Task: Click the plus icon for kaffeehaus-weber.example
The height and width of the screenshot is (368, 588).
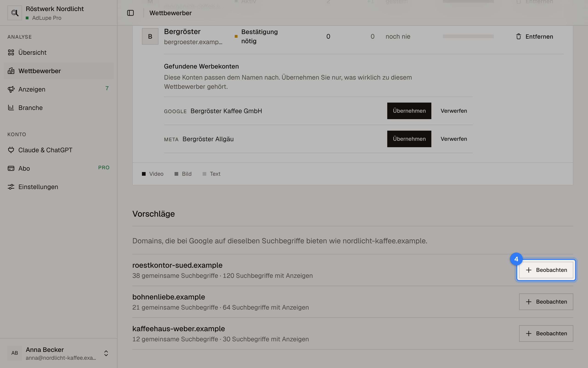Action: (529, 333)
